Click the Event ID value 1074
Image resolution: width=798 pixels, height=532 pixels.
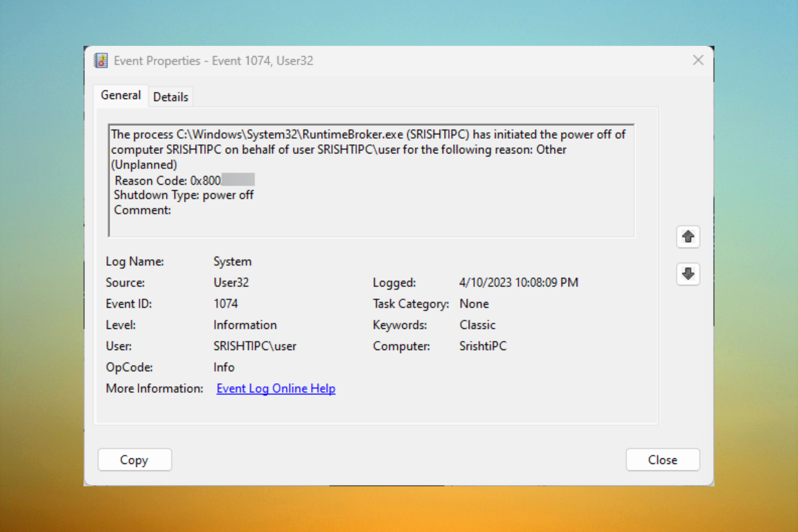[x=225, y=304]
